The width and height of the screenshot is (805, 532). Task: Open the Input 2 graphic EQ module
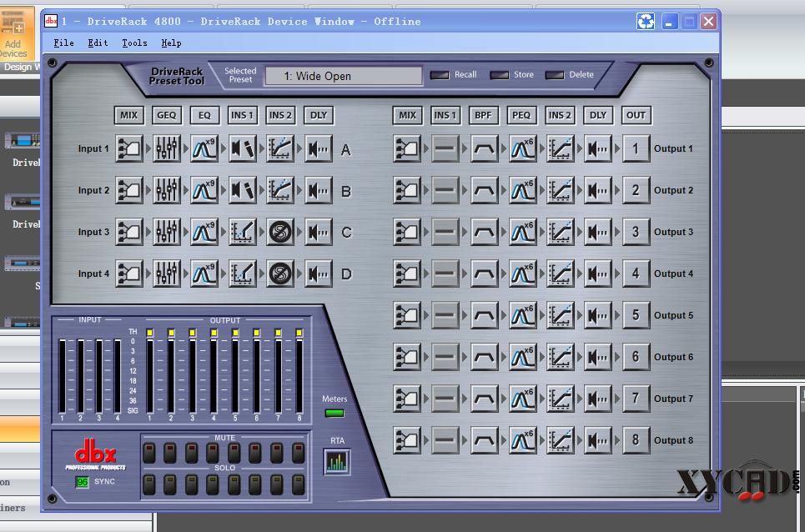pyautogui.click(x=167, y=190)
